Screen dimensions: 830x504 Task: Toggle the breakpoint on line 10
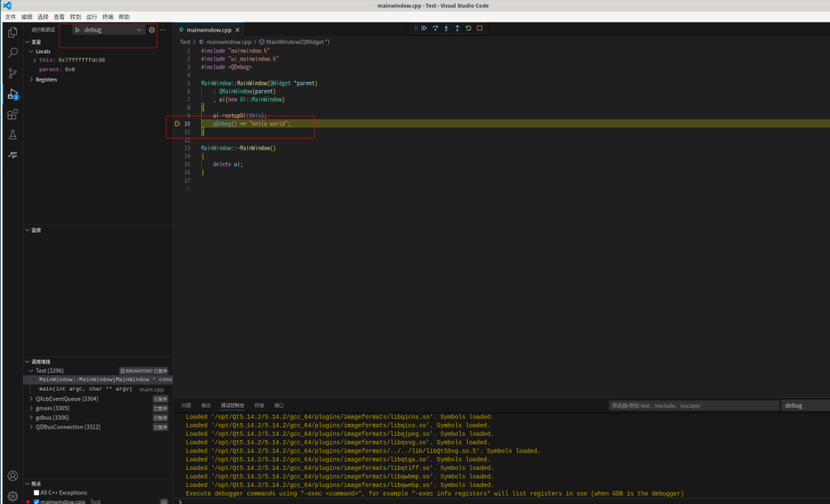178,124
